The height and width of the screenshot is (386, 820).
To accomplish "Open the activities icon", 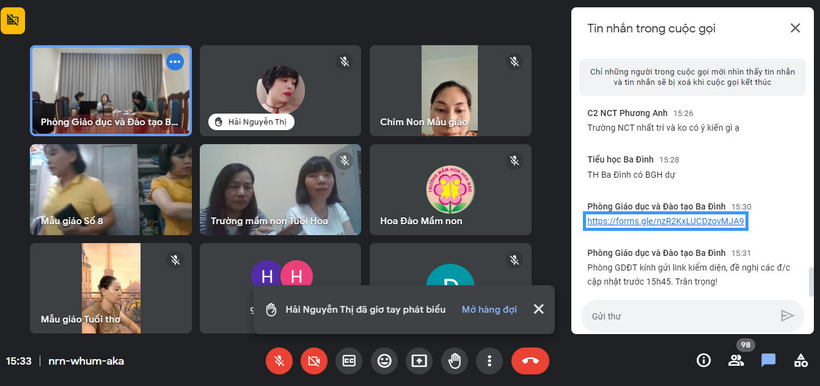I will click(x=800, y=360).
